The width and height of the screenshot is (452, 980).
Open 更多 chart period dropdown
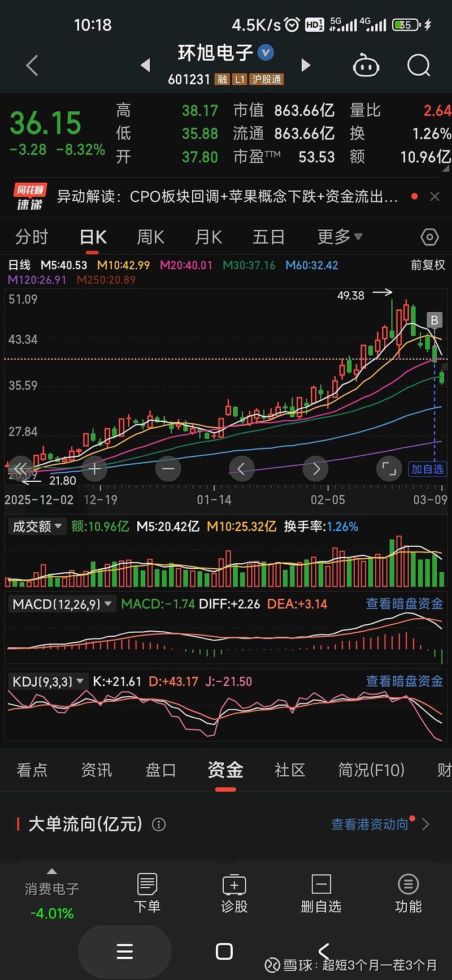(x=340, y=237)
